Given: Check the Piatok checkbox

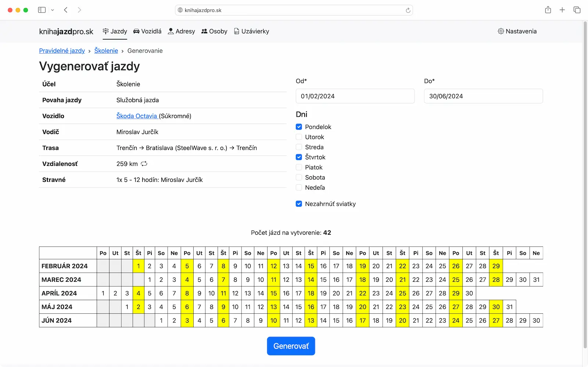Looking at the screenshot, I should click(x=299, y=167).
